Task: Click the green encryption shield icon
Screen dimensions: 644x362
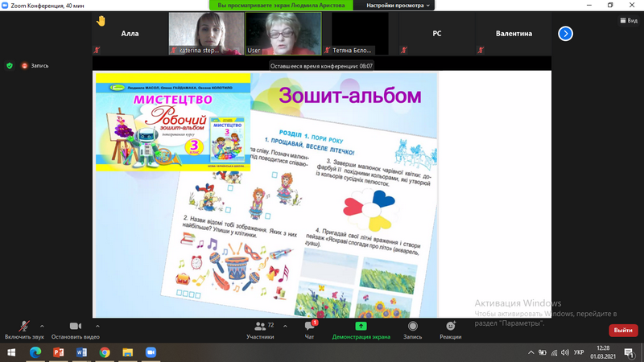Action: click(x=10, y=66)
